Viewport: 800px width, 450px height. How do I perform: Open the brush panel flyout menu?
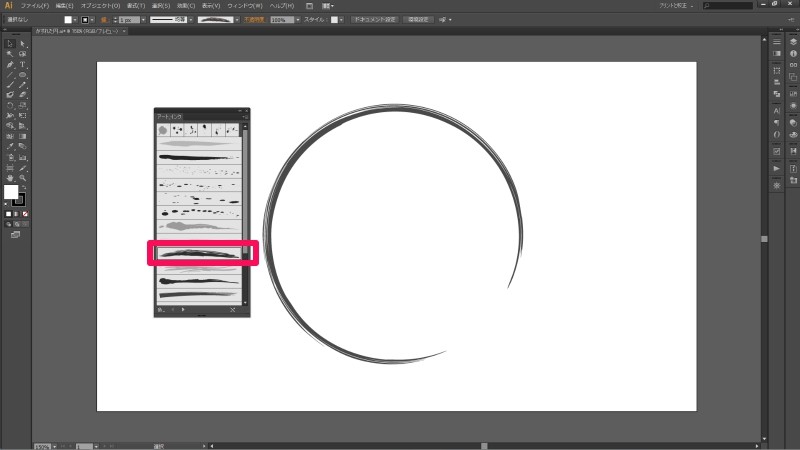tap(245, 119)
